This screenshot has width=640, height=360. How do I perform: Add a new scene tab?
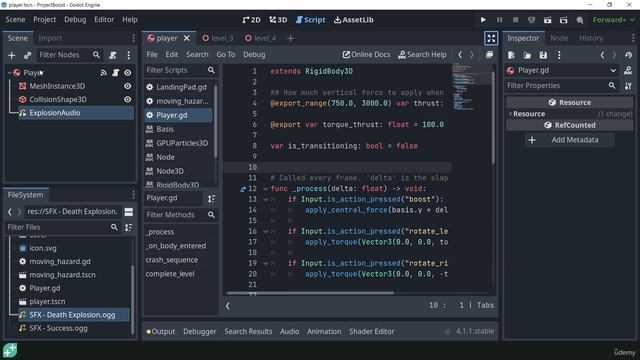point(290,38)
